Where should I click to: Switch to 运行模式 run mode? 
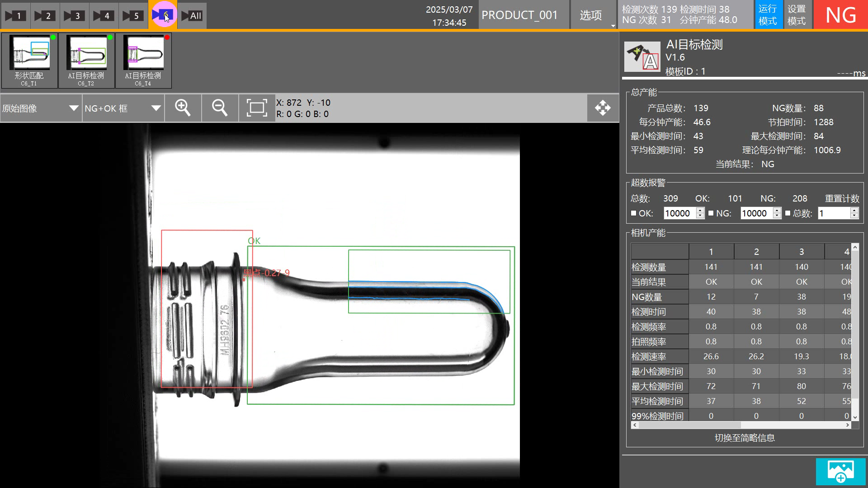point(768,15)
